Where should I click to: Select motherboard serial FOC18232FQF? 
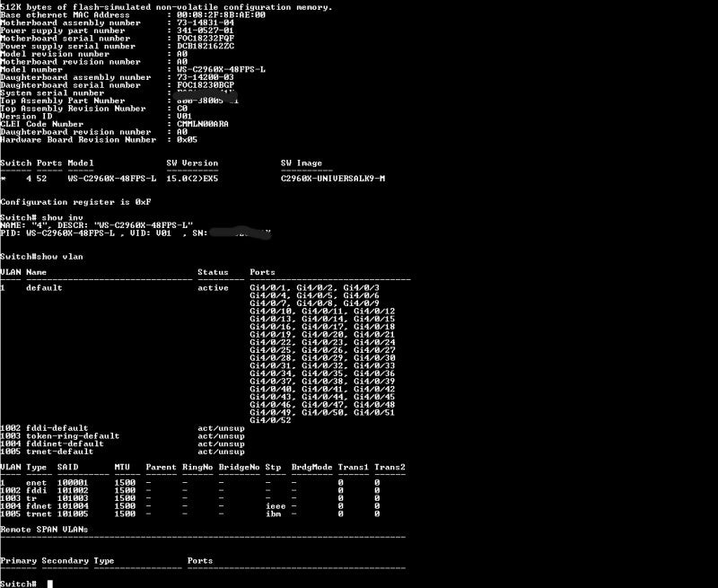pos(206,39)
